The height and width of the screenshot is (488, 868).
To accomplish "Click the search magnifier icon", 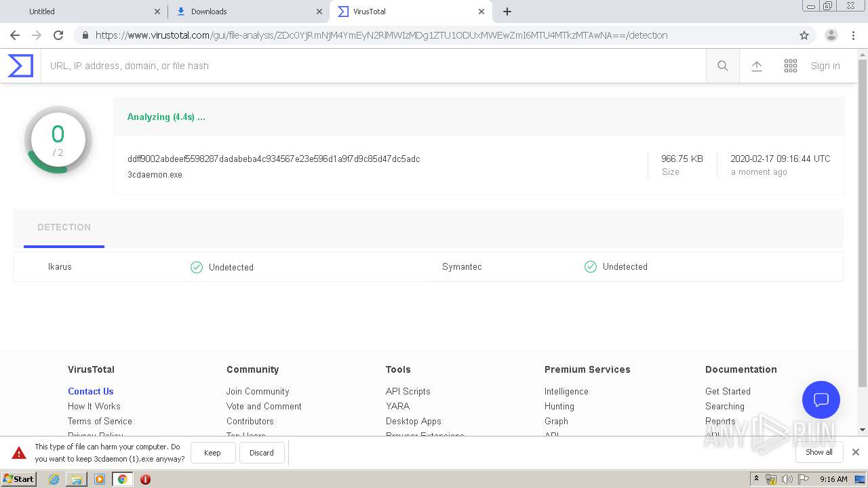I will pyautogui.click(x=723, y=66).
